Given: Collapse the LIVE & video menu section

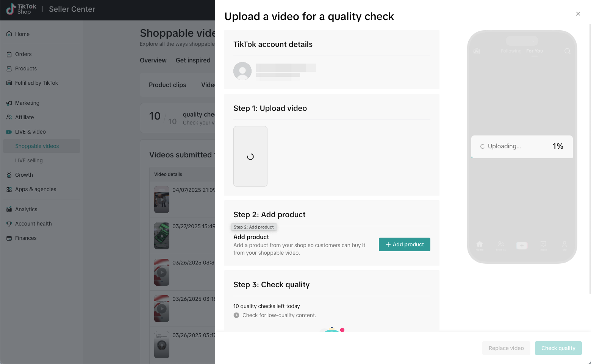Looking at the screenshot, I should pyautogui.click(x=30, y=132).
